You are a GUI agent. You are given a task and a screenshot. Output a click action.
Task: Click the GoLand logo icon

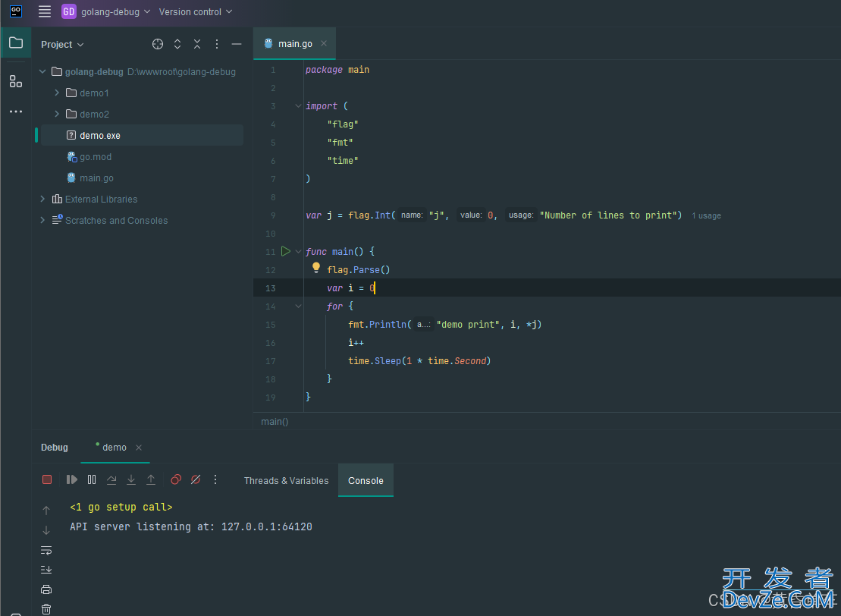[16, 11]
